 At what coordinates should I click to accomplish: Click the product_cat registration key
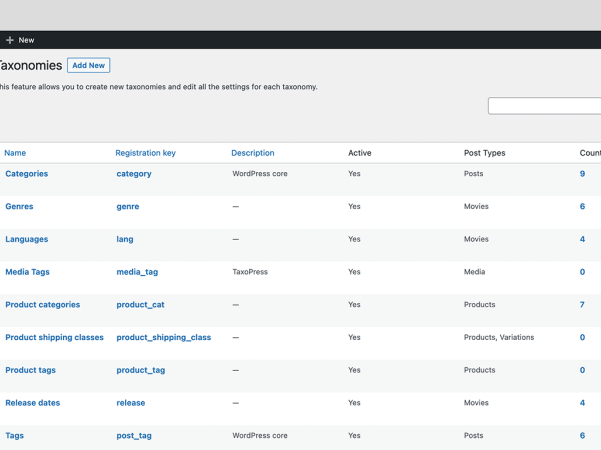point(140,305)
